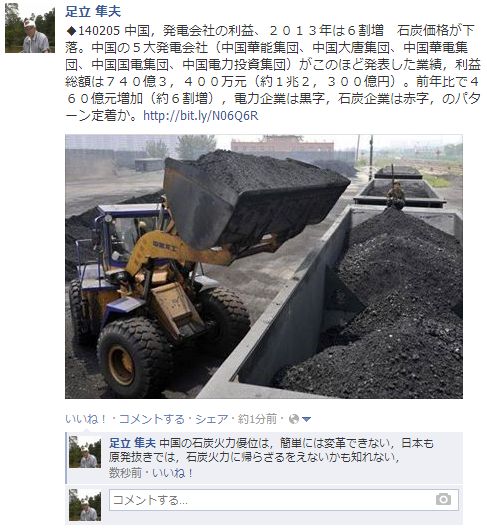Expand the post options dropdown arrow

(x=306, y=420)
